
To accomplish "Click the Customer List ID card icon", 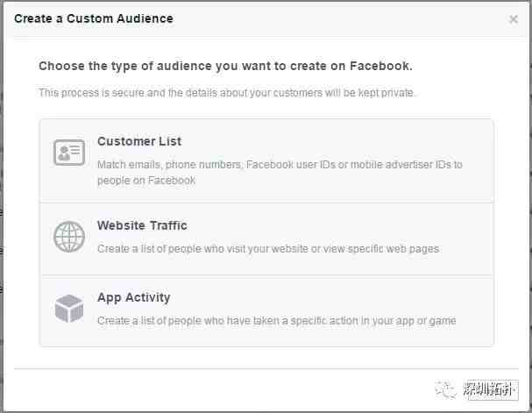I will click(x=69, y=153).
